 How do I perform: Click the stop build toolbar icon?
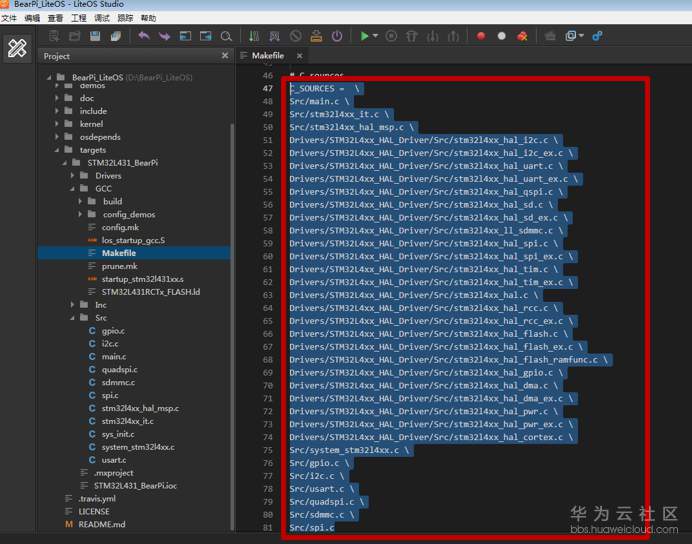click(x=296, y=36)
